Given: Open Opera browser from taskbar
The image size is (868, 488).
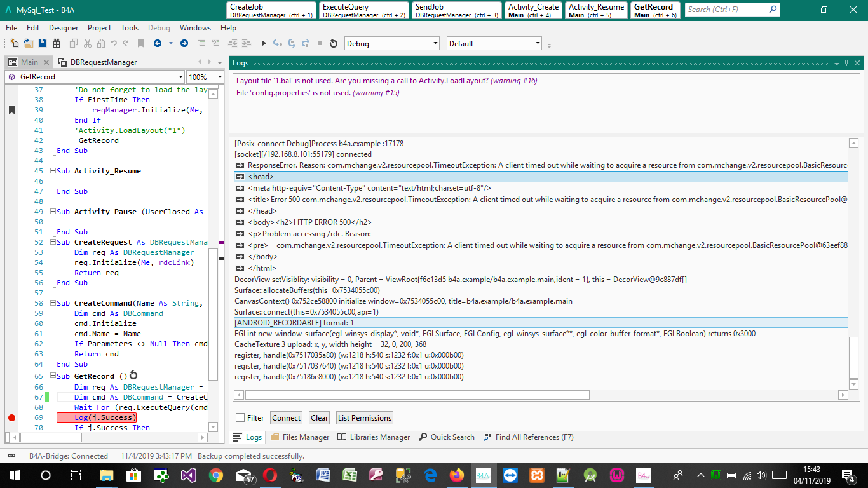Looking at the screenshot, I should 269,475.
